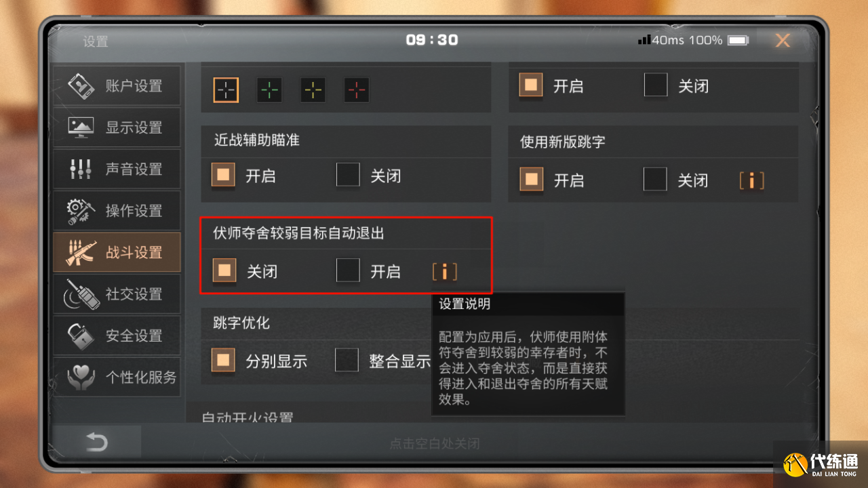The height and width of the screenshot is (488, 868).
Task: Close settings with the X icon
Action: (x=783, y=41)
